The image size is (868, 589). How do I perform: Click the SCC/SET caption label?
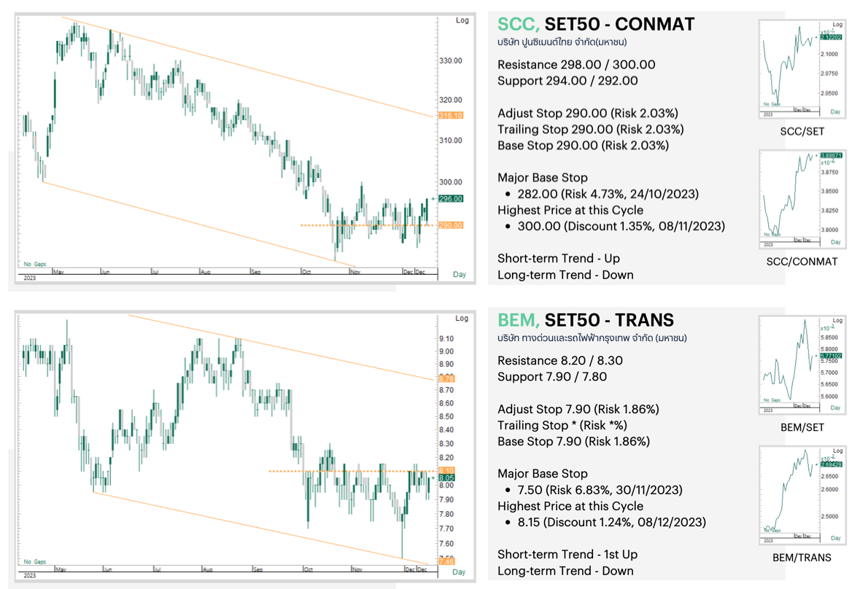coord(802,132)
